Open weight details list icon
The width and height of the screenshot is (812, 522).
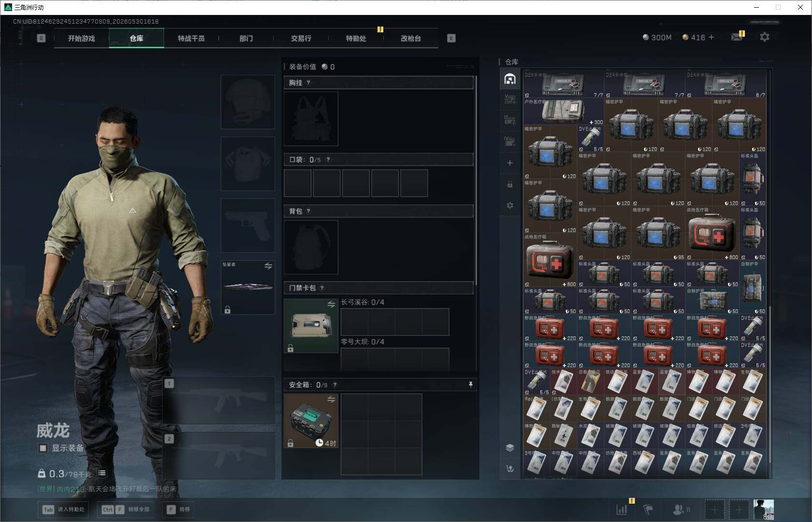(x=102, y=473)
